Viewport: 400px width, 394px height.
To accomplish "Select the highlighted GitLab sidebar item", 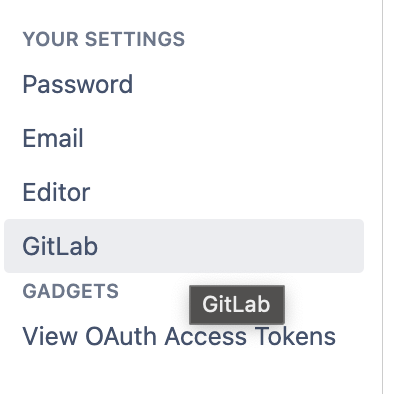I will (x=184, y=246).
